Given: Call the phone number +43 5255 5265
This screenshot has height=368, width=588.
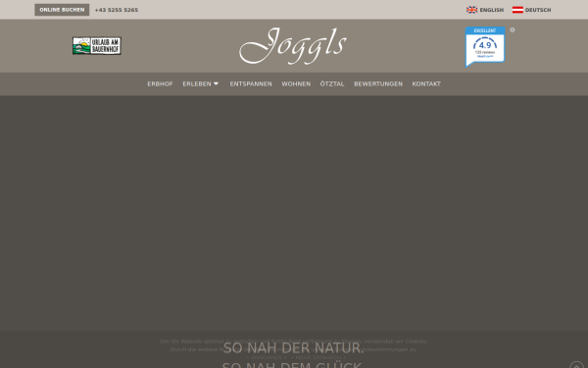Looking at the screenshot, I should coord(117,10).
